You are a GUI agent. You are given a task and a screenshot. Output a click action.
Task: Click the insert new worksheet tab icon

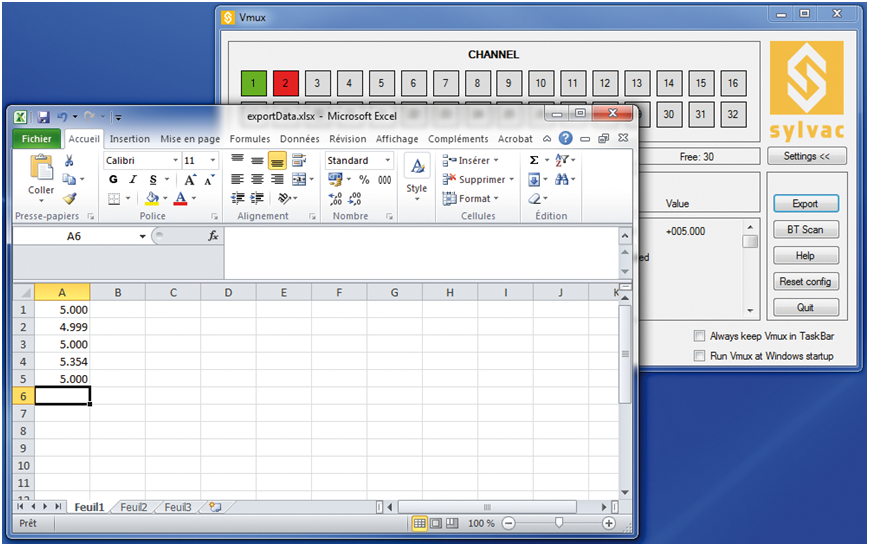(x=215, y=507)
